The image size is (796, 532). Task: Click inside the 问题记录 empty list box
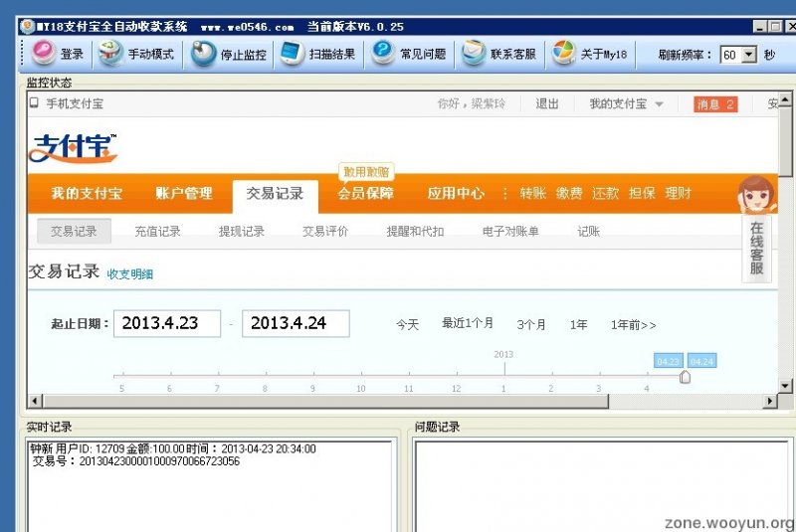pyautogui.click(x=602, y=485)
